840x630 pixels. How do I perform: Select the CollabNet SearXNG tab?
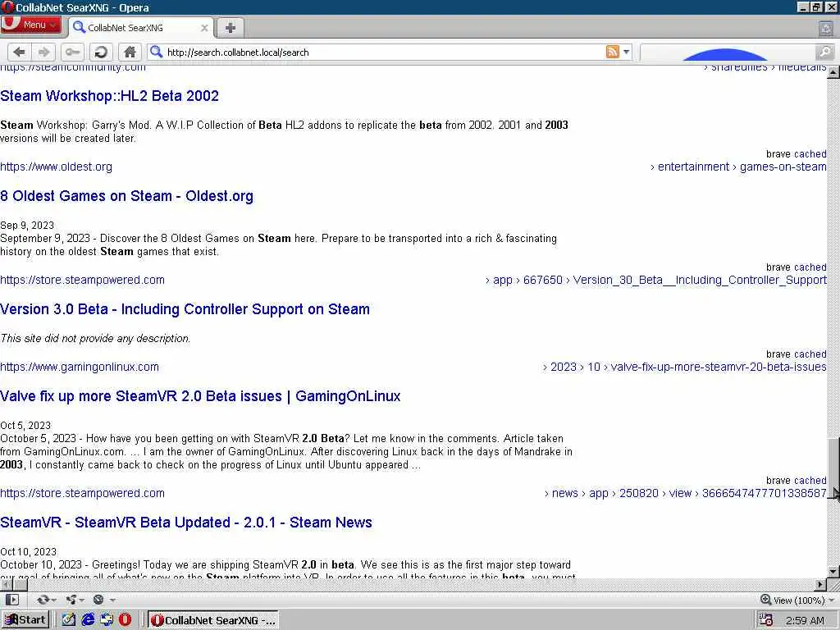pos(141,28)
